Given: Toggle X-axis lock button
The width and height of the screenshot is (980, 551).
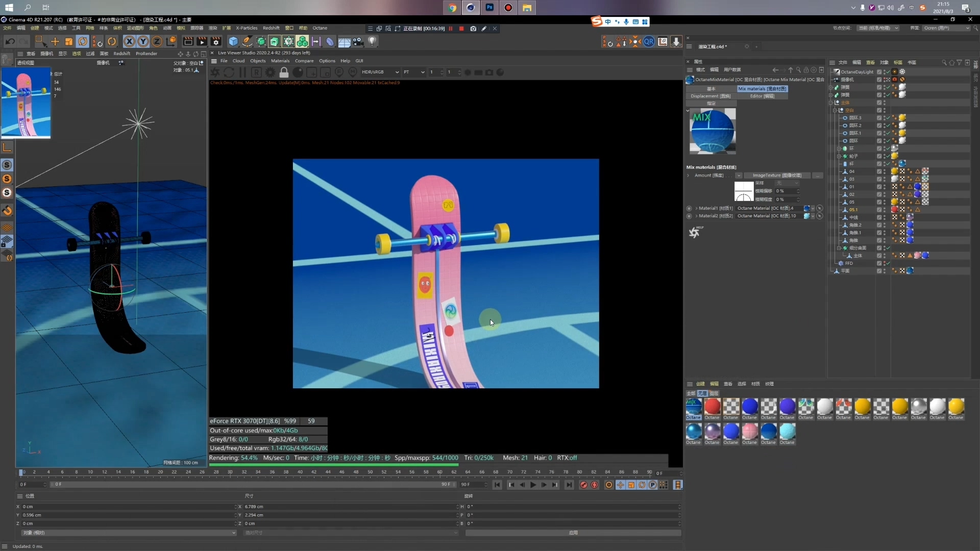Looking at the screenshot, I should [130, 42].
